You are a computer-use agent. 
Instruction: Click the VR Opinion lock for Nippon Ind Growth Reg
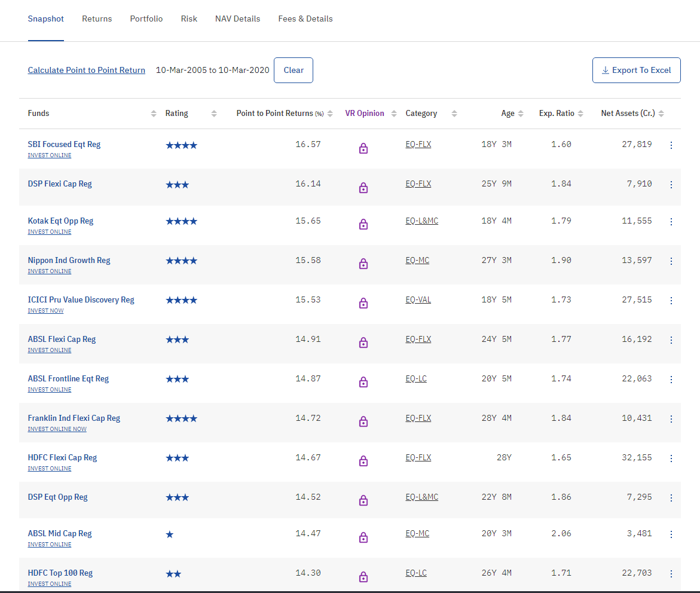(363, 264)
